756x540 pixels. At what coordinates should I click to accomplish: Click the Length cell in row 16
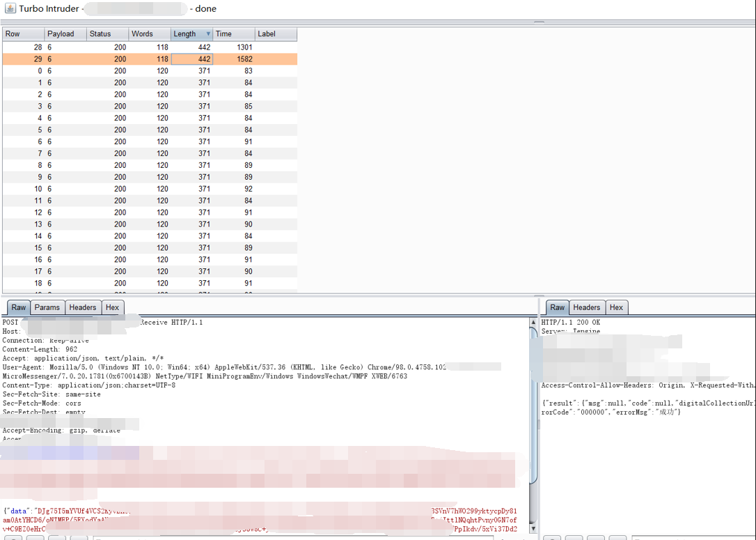pyautogui.click(x=192, y=260)
